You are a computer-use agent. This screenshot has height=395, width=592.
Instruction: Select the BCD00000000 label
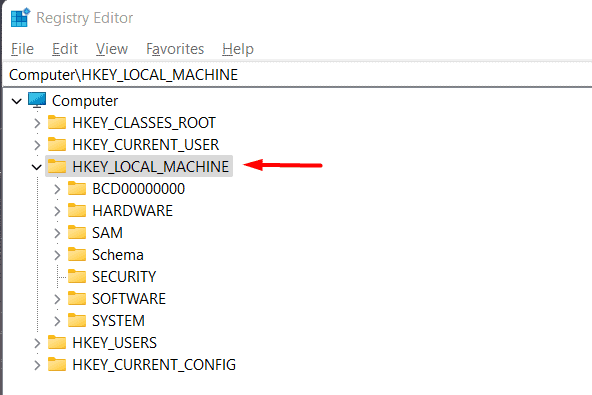(139, 189)
